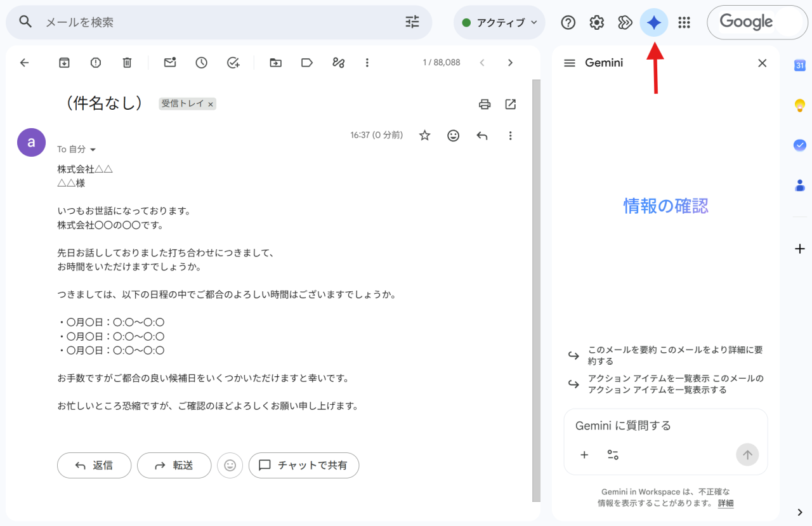Click in the Gemini に質問する field
The image size is (812, 526).
(x=665, y=426)
